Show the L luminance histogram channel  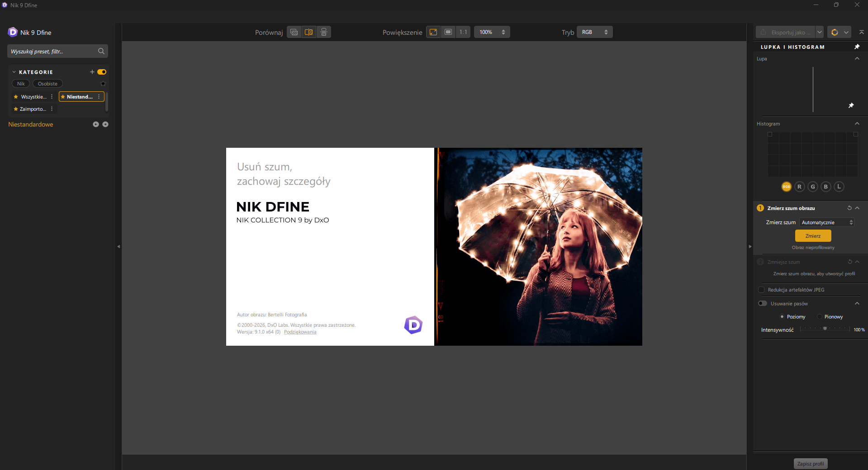[x=839, y=187]
